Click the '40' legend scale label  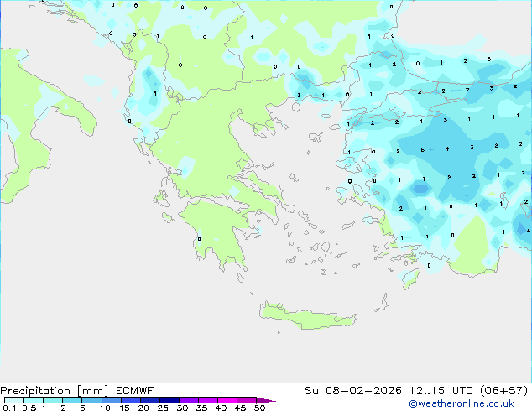pos(221,408)
